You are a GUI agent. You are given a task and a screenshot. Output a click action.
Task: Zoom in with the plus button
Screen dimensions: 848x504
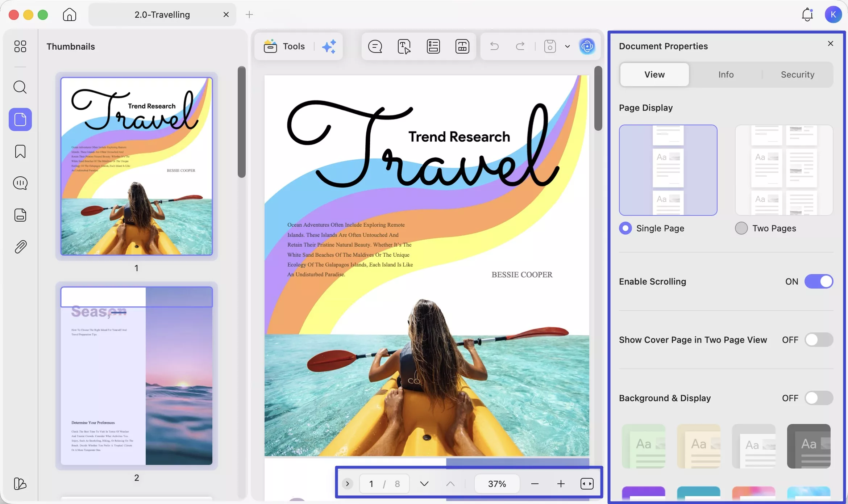(561, 484)
